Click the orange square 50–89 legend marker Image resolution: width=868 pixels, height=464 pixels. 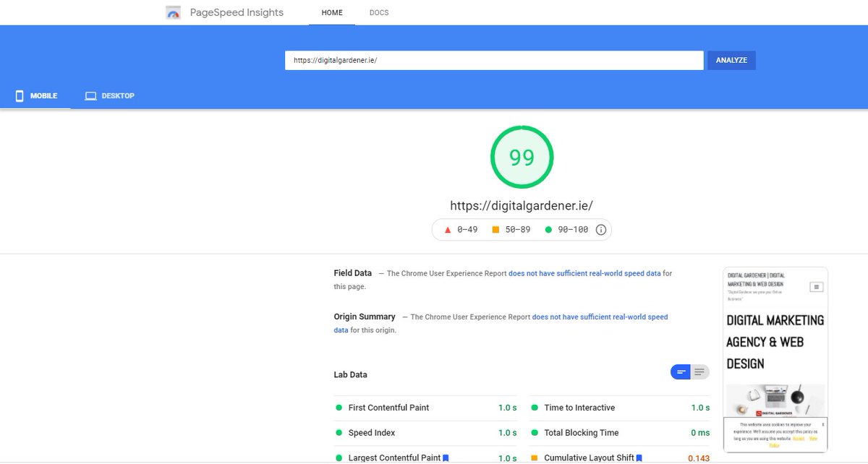(x=495, y=230)
